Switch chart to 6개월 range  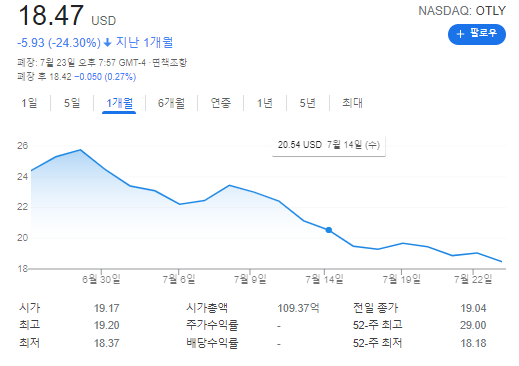coord(171,103)
